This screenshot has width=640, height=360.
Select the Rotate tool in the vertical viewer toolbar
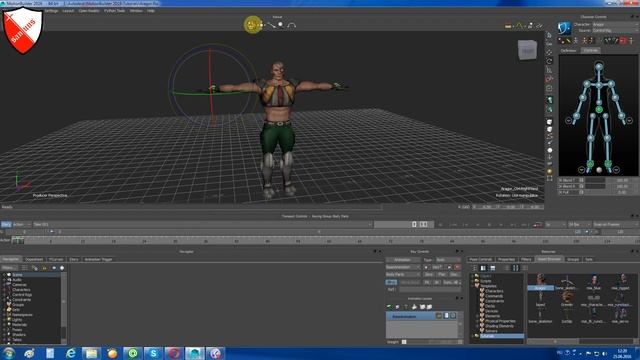(x=549, y=61)
